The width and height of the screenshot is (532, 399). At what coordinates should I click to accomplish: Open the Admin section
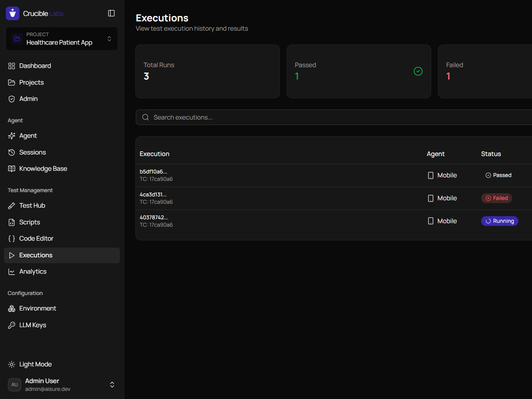(x=62, y=99)
